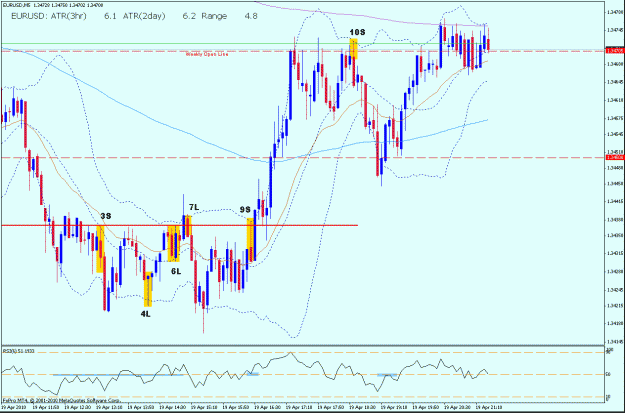Click the 9S trade label
The height and width of the screenshot is (413, 625).
(x=245, y=210)
